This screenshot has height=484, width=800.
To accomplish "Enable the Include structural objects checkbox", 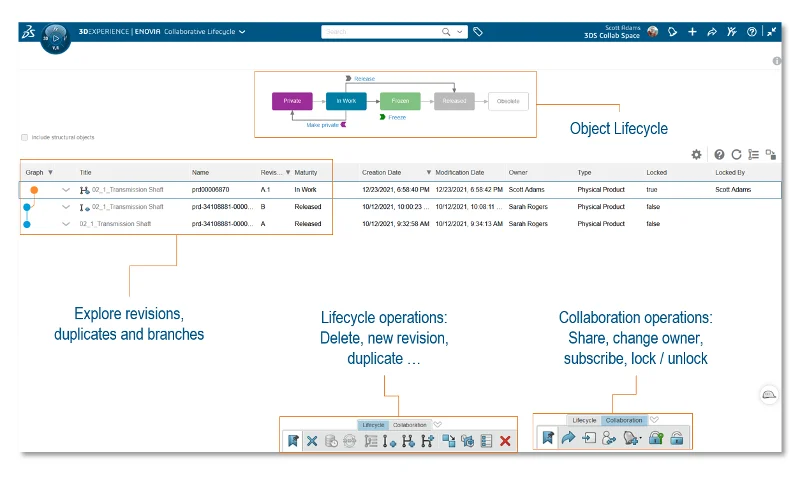I will pos(24,137).
